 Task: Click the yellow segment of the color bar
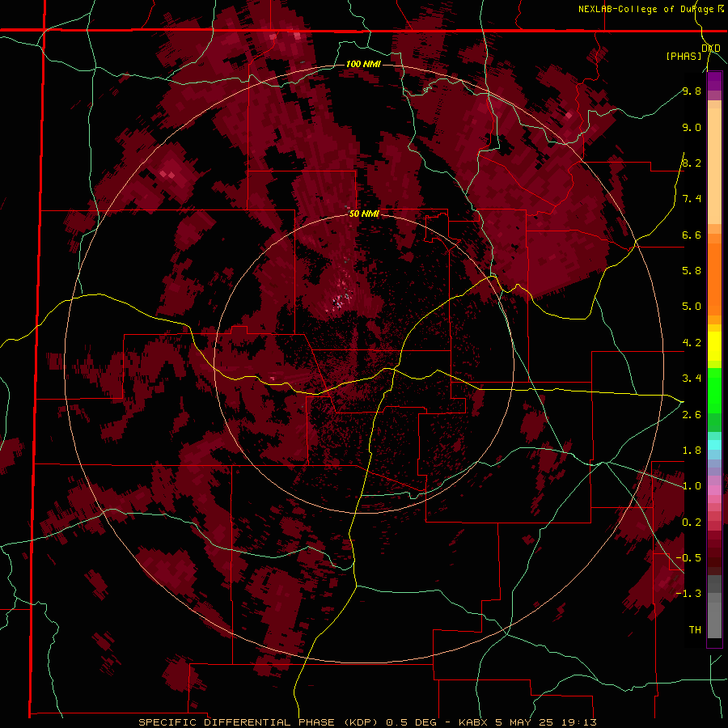pyautogui.click(x=714, y=346)
